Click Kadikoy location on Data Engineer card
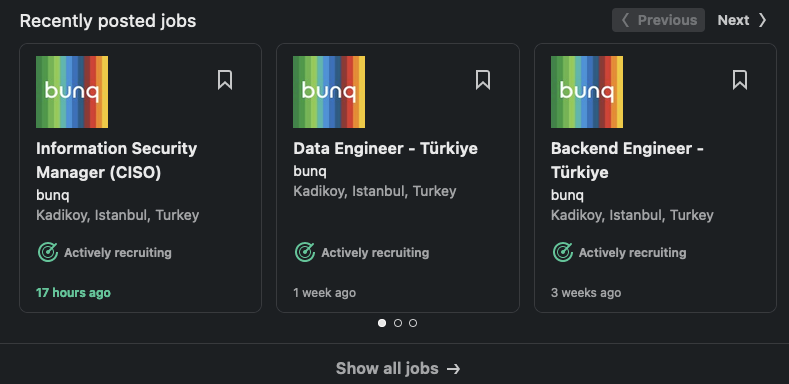The width and height of the screenshot is (789, 384). (375, 191)
